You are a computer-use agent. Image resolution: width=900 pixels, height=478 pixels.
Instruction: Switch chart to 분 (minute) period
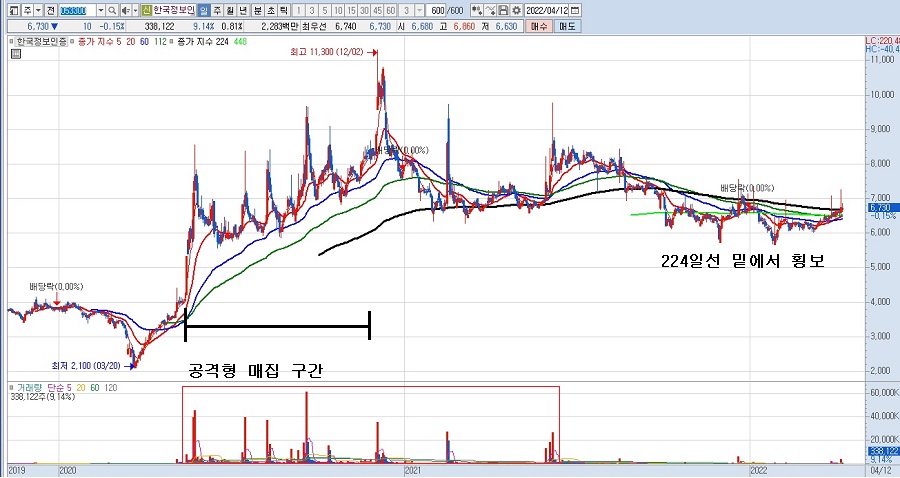coord(258,10)
